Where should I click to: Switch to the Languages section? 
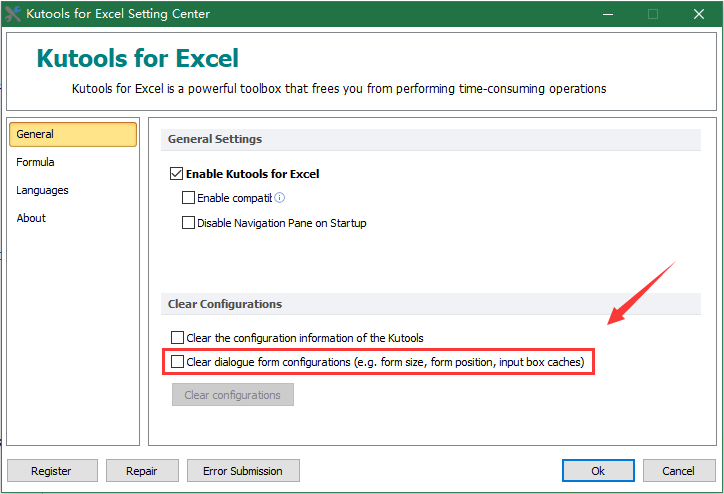click(x=42, y=190)
